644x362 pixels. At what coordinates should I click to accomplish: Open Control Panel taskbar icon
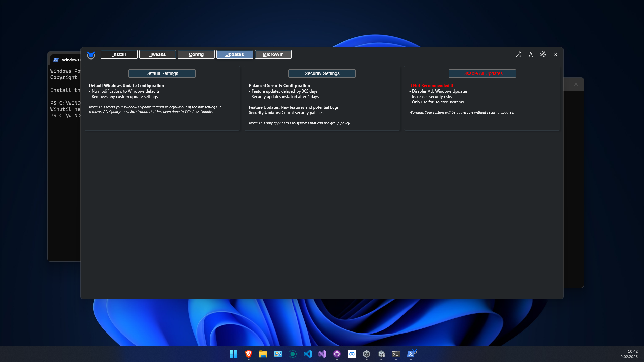[278, 354]
